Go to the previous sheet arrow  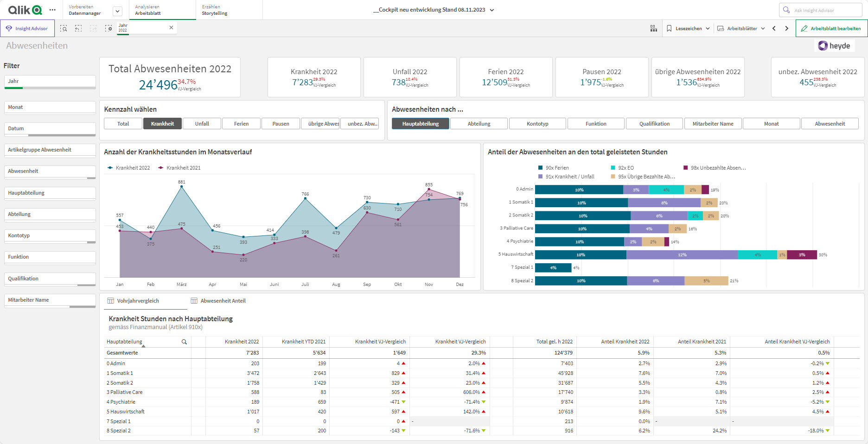point(774,28)
